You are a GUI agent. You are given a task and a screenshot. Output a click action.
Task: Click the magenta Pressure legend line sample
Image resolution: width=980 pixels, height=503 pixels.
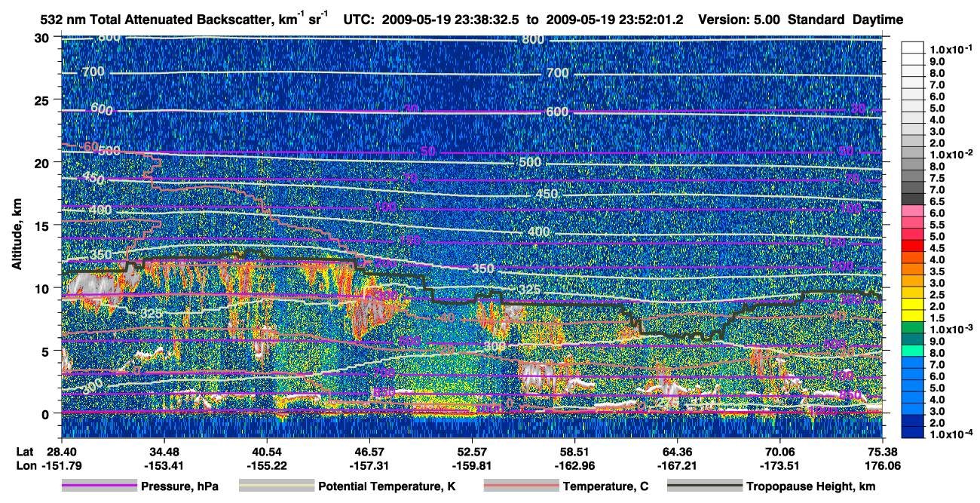click(99, 486)
